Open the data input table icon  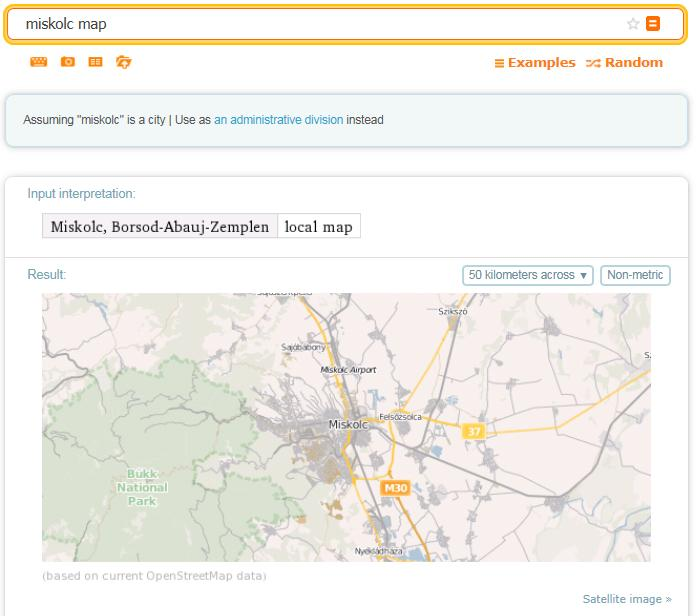95,62
